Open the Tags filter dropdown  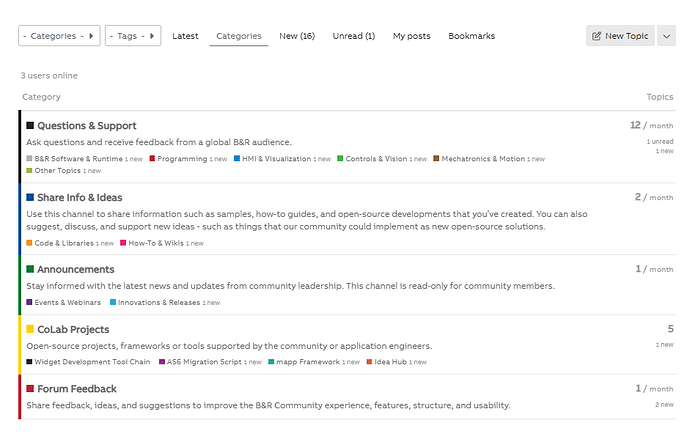(x=133, y=36)
